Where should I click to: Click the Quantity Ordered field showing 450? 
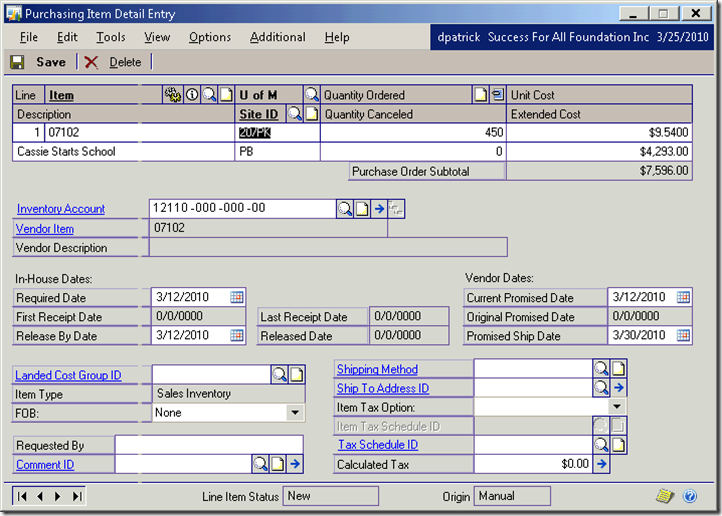click(x=413, y=133)
